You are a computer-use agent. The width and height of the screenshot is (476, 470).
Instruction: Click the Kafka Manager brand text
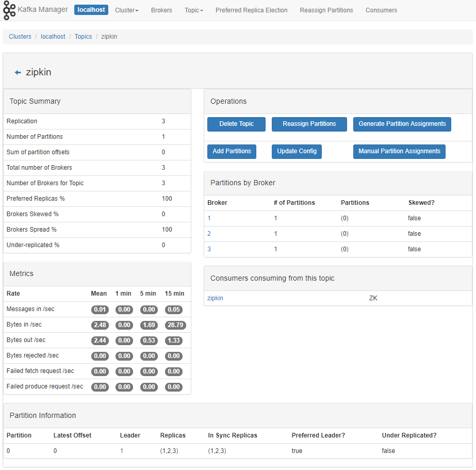(43, 10)
